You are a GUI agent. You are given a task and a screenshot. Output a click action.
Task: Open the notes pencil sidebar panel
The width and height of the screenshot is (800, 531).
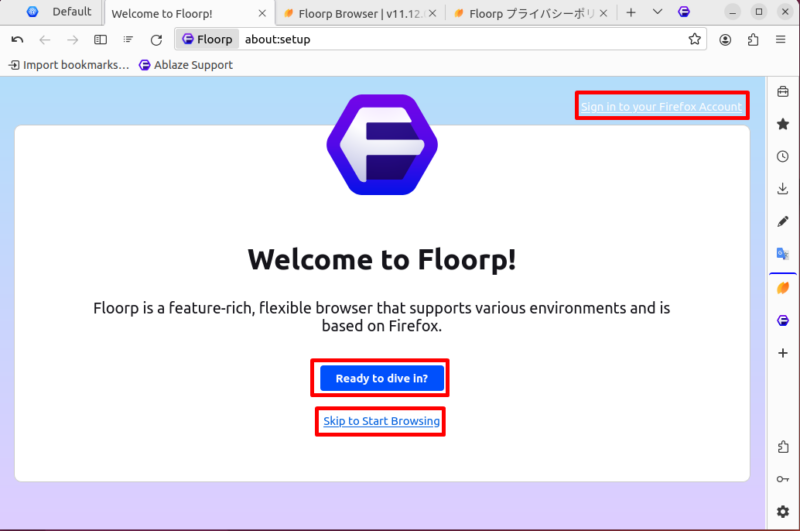783,221
